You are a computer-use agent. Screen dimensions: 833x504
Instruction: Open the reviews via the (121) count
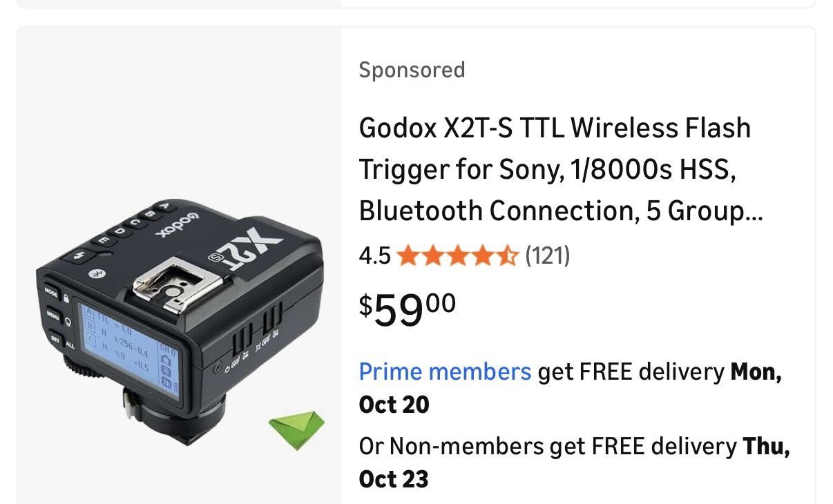pos(548,255)
